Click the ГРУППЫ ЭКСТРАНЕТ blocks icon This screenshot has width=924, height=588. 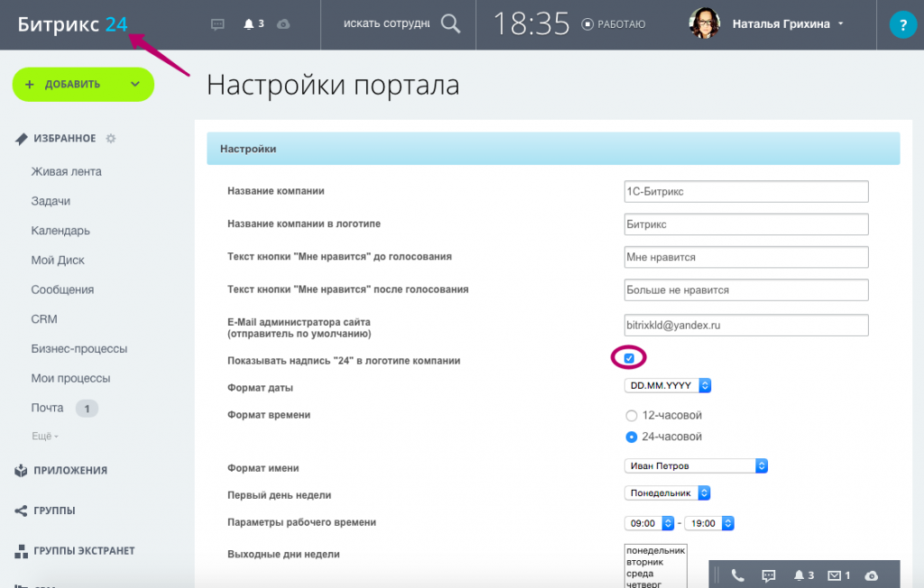point(22,551)
